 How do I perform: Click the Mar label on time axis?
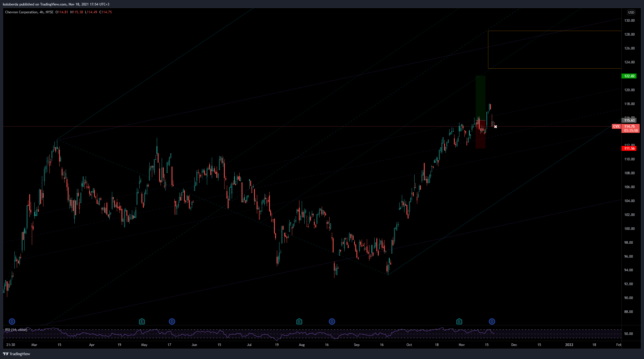pyautogui.click(x=34, y=345)
